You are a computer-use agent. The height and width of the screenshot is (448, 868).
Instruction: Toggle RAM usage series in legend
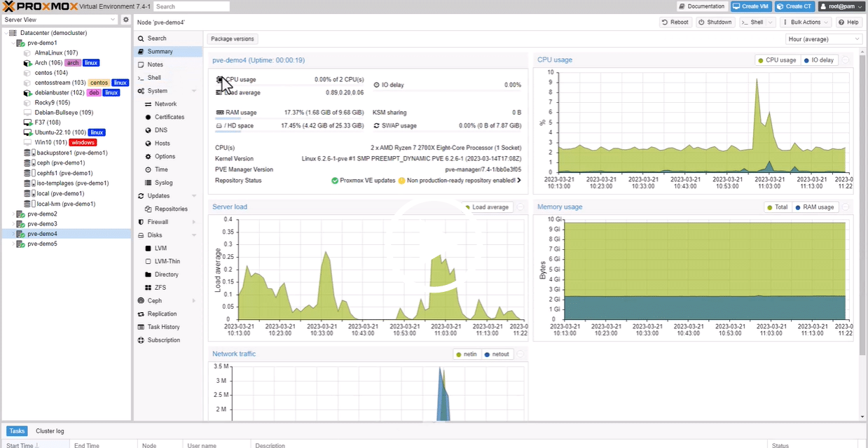(x=814, y=207)
